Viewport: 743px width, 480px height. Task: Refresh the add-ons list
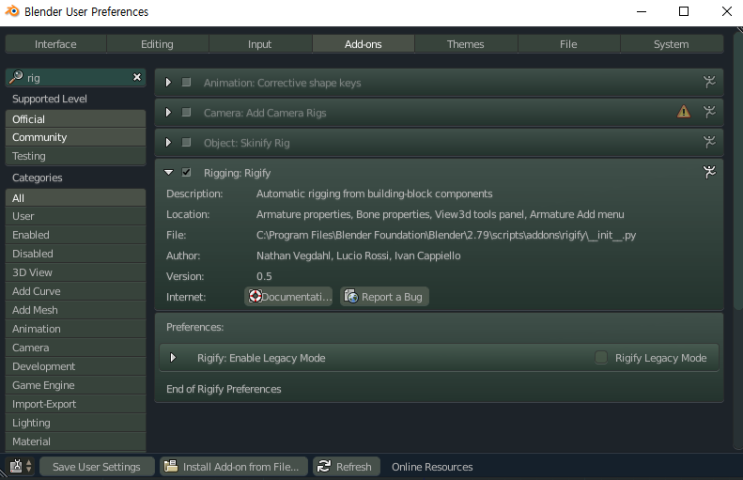346,467
